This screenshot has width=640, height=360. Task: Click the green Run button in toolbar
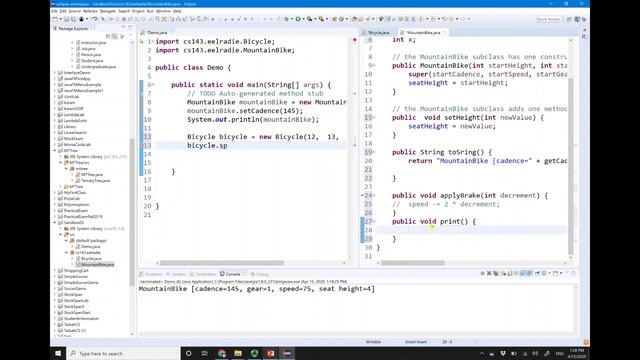coord(298,19)
